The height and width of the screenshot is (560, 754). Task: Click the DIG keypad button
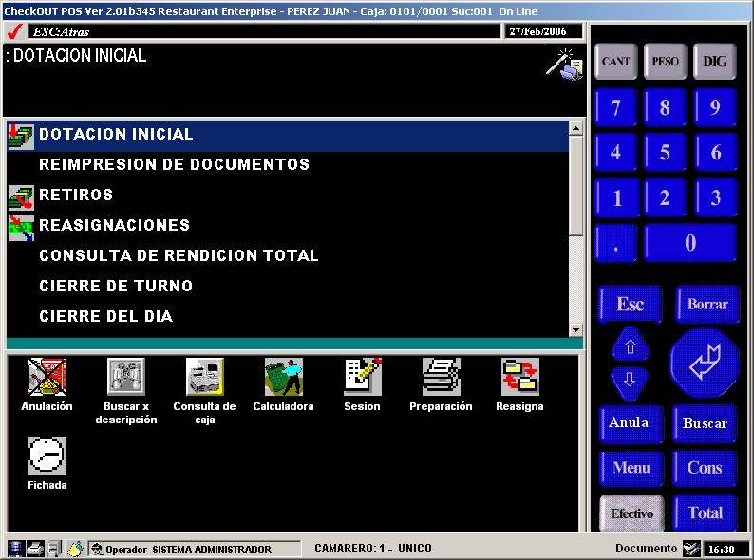point(715,62)
